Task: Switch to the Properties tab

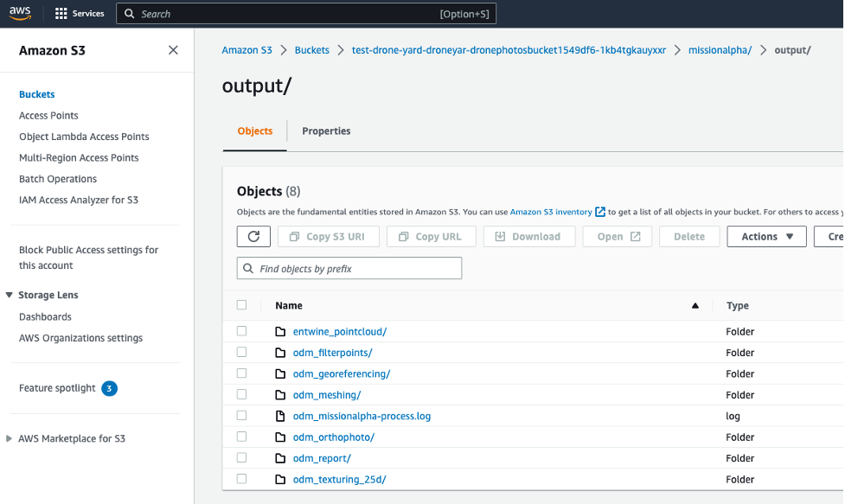Action: tap(326, 131)
